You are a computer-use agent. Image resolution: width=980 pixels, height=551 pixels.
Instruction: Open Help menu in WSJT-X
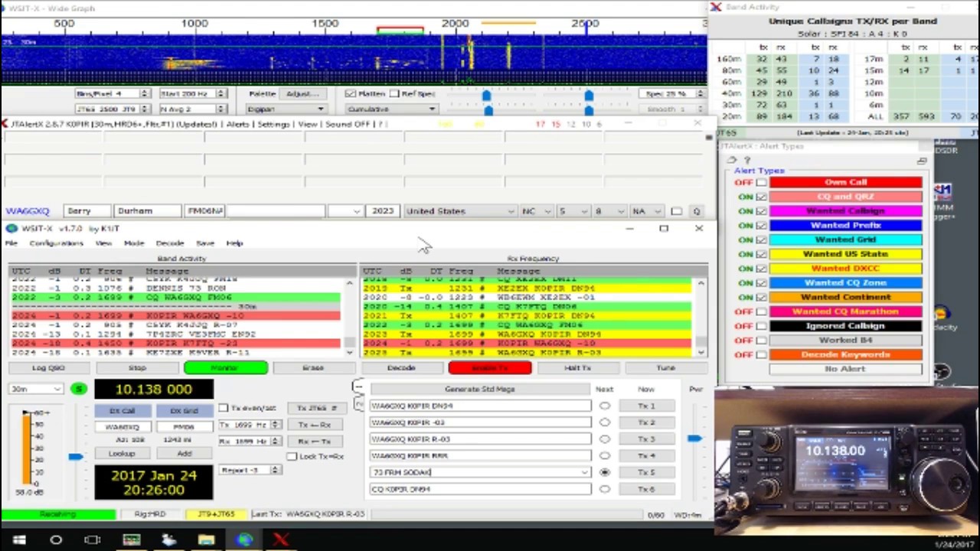tap(234, 243)
